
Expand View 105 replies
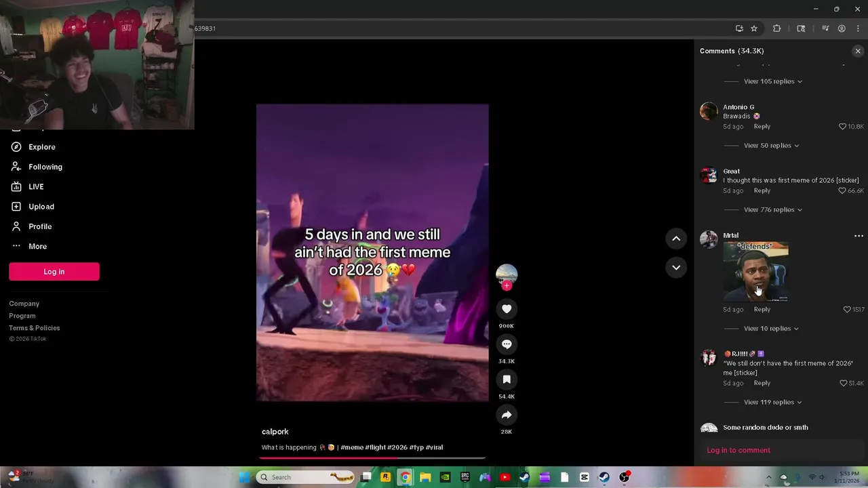772,81
